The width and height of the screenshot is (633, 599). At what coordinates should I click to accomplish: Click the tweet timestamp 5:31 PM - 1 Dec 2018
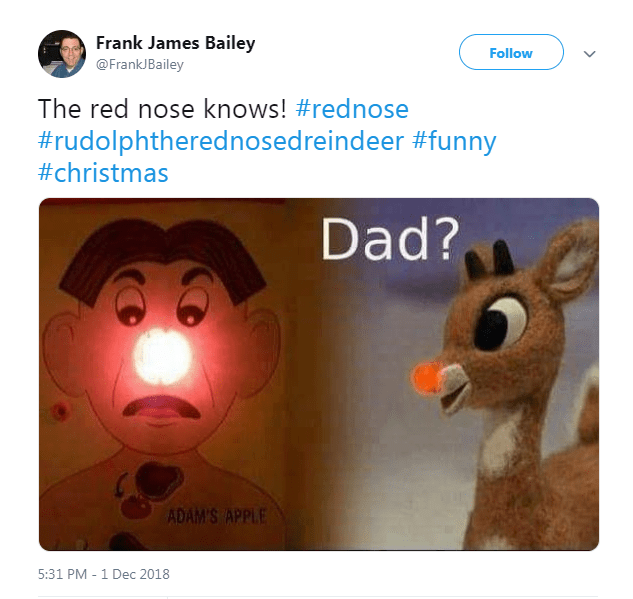104,574
